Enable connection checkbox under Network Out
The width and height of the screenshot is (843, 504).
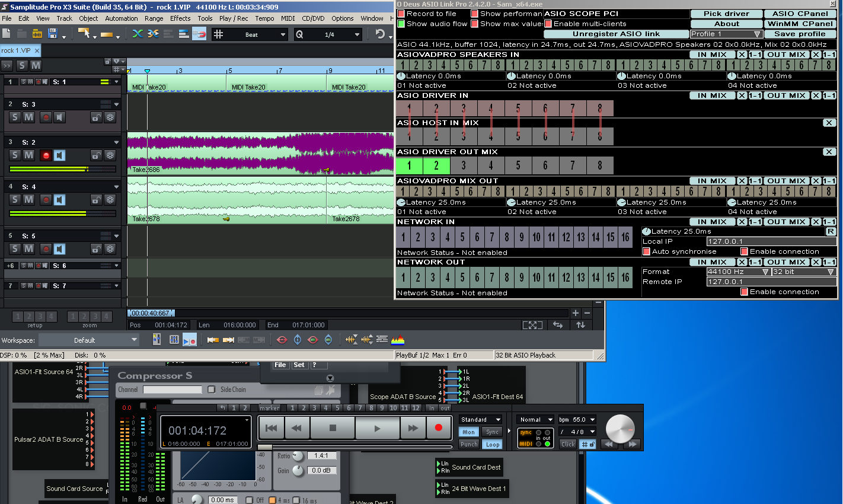pyautogui.click(x=744, y=292)
